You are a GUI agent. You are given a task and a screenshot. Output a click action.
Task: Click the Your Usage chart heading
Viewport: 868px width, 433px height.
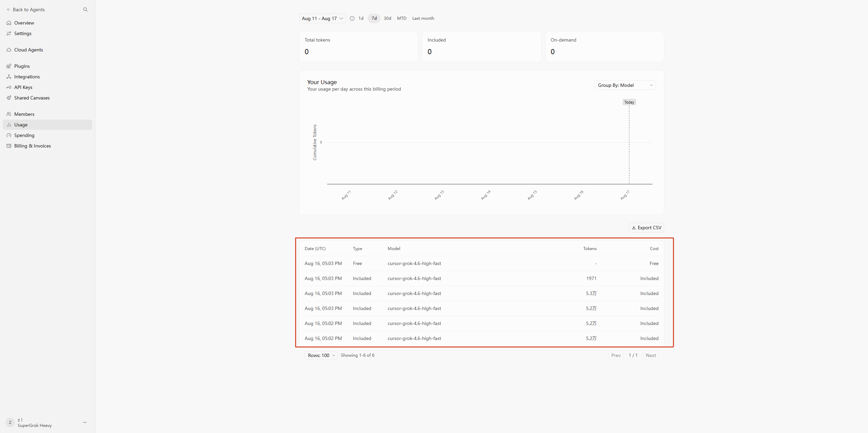(x=322, y=82)
